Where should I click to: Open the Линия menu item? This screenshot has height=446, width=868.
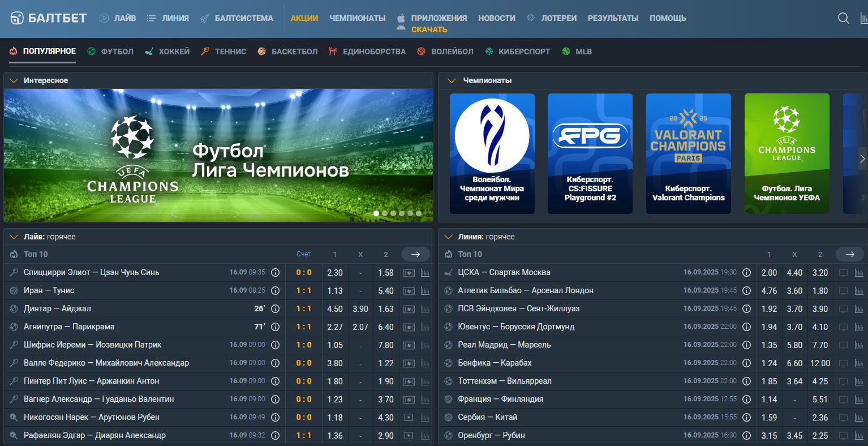tap(167, 18)
